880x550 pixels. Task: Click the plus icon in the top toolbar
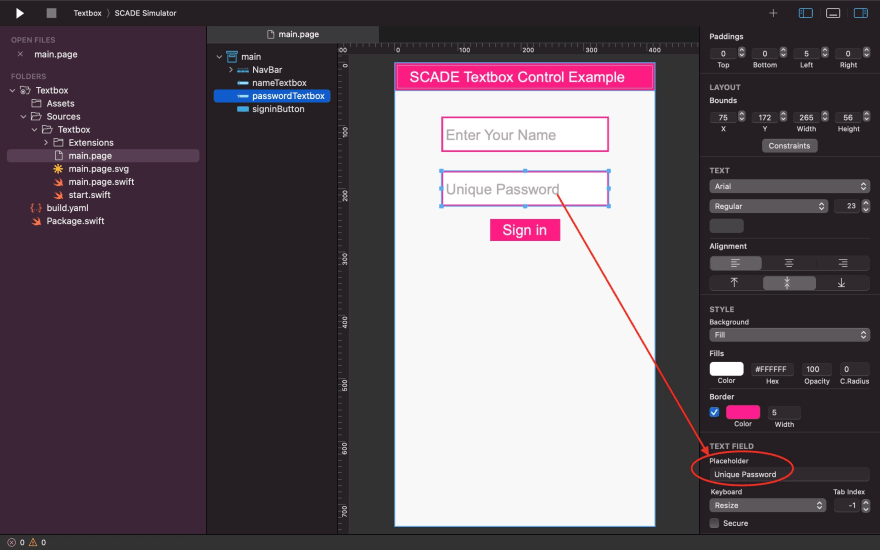(773, 13)
